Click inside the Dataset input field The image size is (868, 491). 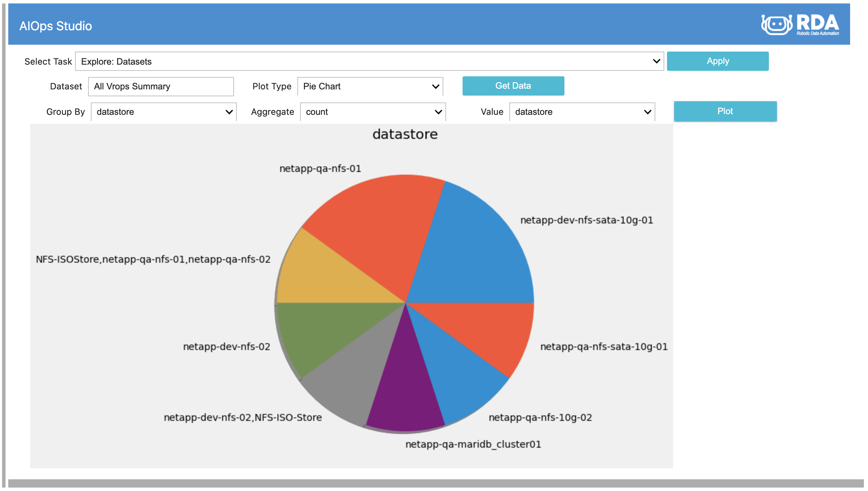pyautogui.click(x=160, y=86)
